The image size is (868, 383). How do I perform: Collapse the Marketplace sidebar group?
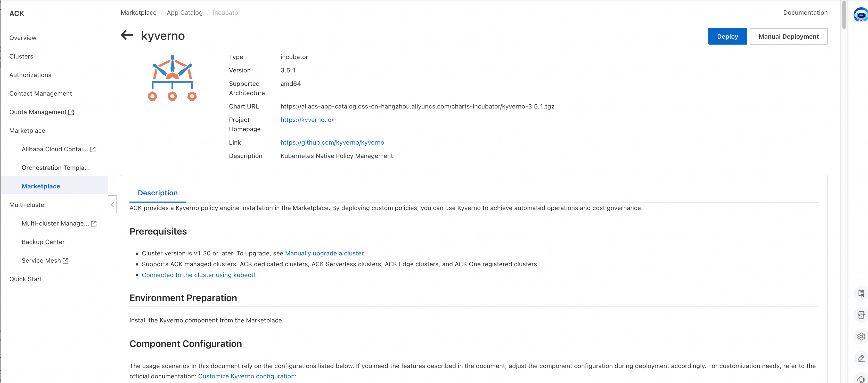pos(27,131)
